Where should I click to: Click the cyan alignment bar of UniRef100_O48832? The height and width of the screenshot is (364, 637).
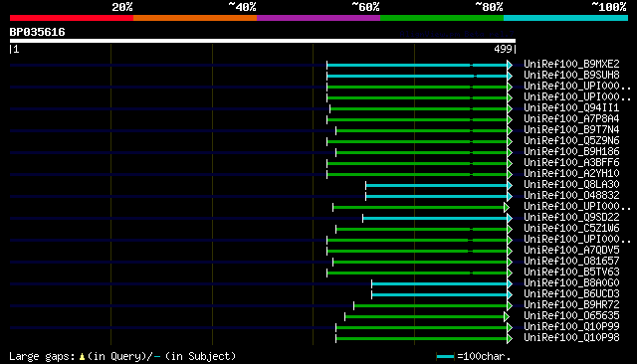437,196
